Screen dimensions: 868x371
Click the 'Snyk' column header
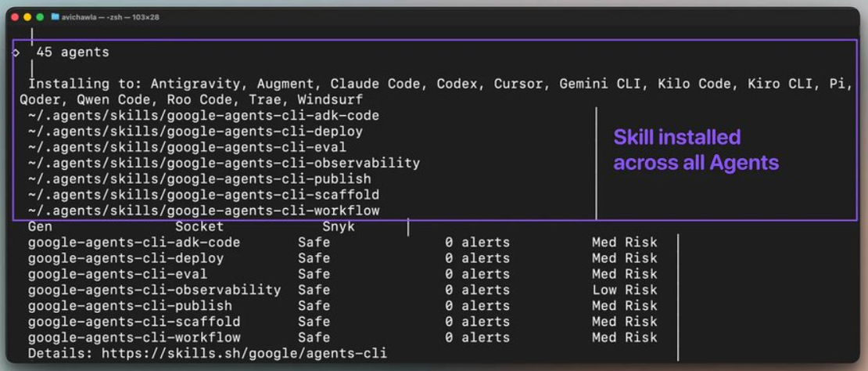[339, 226]
